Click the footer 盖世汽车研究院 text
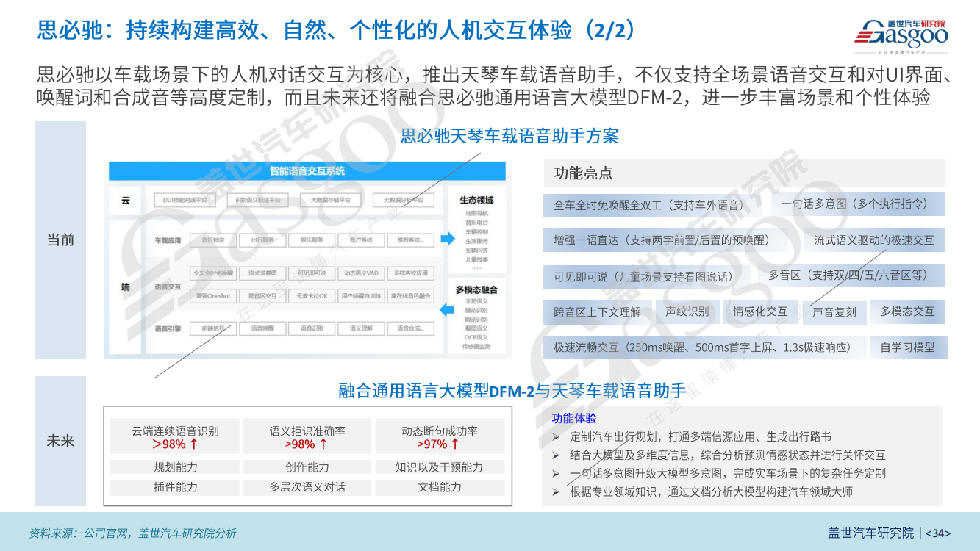980x551 pixels. (x=870, y=533)
